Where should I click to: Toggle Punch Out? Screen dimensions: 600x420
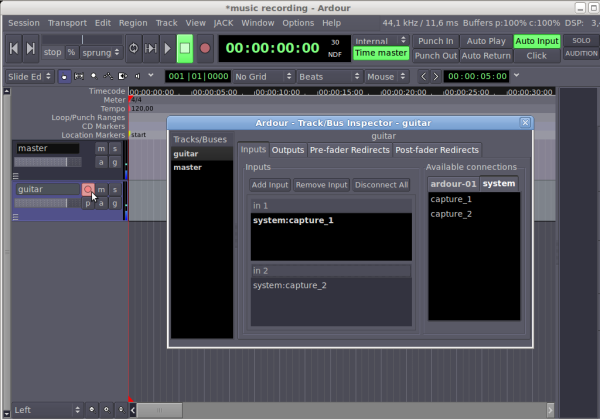click(436, 55)
